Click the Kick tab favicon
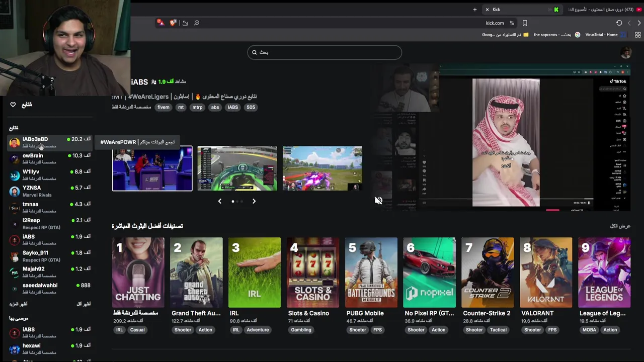Screen dimensions: 644x362 coord(556,10)
